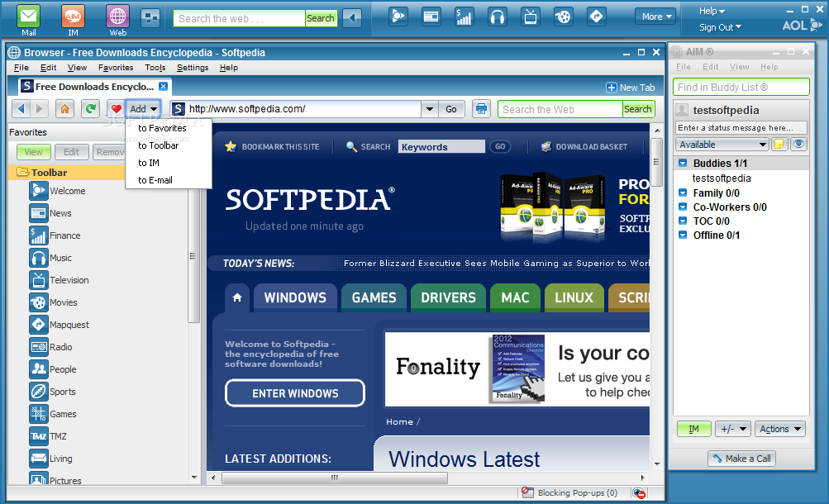Click the Softpedia Keywords search box
This screenshot has width=829, height=504.
click(x=441, y=147)
